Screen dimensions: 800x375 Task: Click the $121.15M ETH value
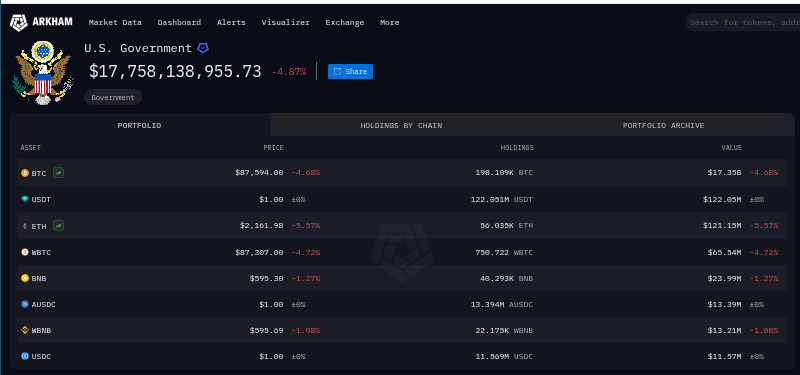pyautogui.click(x=721, y=226)
